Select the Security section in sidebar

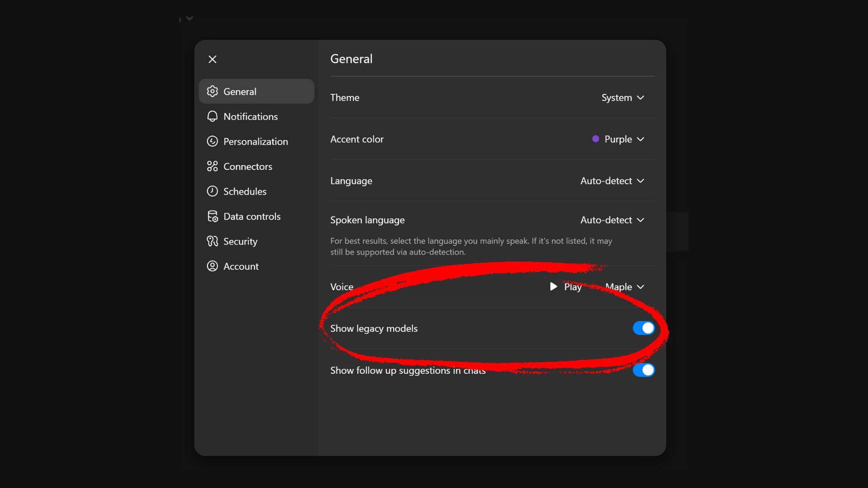coord(240,241)
